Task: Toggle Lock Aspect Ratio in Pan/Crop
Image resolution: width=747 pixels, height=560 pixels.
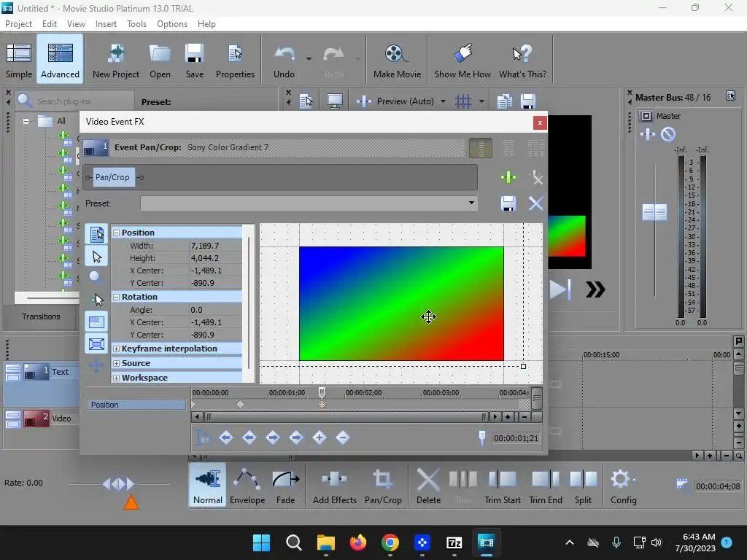Action: tap(97, 322)
